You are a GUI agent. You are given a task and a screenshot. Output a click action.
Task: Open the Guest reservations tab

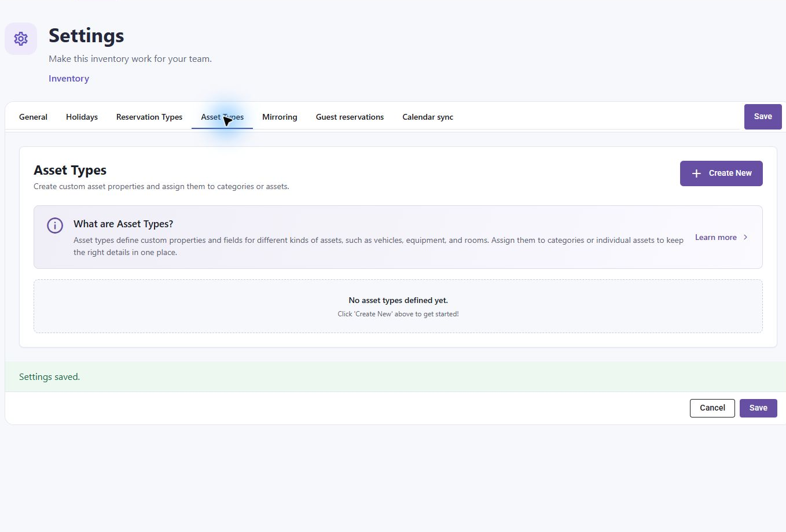click(x=350, y=117)
